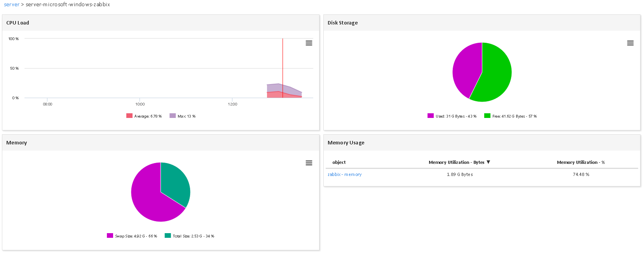The width and height of the screenshot is (644, 253).
Task: Click the '50 %' y-axis label
Action: coord(14,69)
